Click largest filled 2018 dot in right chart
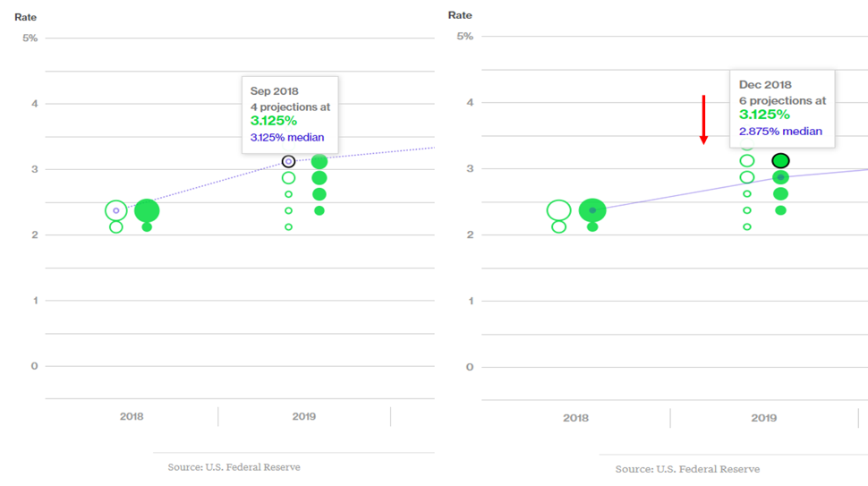Screen dimensions: 868x486 pyautogui.click(x=591, y=210)
